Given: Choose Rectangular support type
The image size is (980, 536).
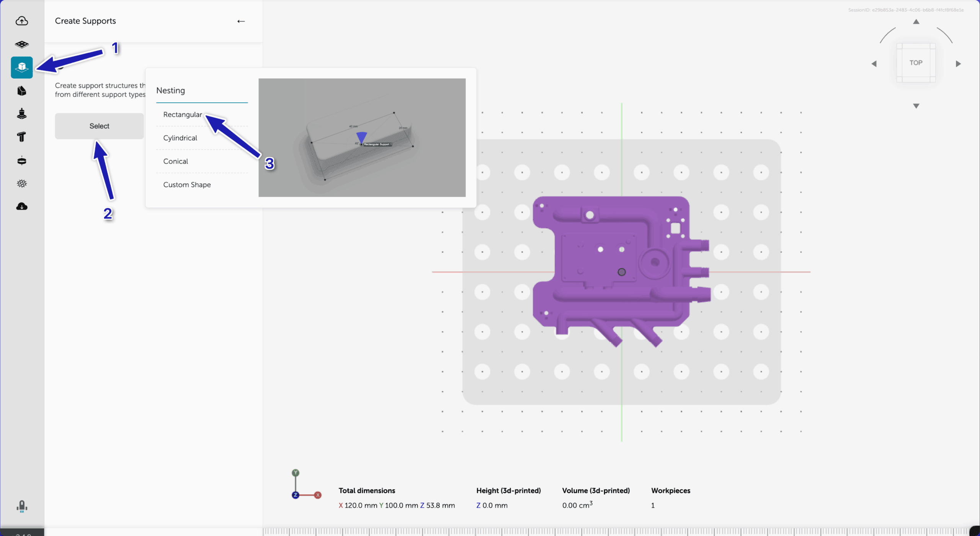Looking at the screenshot, I should [182, 115].
